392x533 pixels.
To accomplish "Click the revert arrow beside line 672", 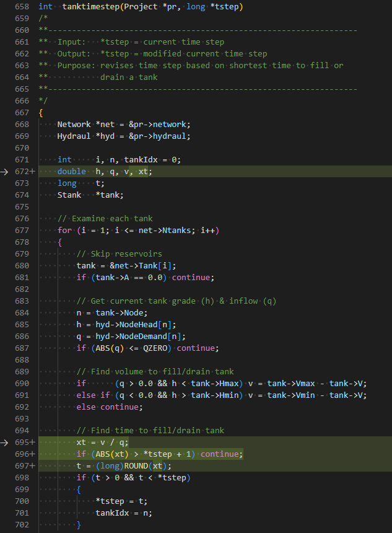I will (4, 172).
